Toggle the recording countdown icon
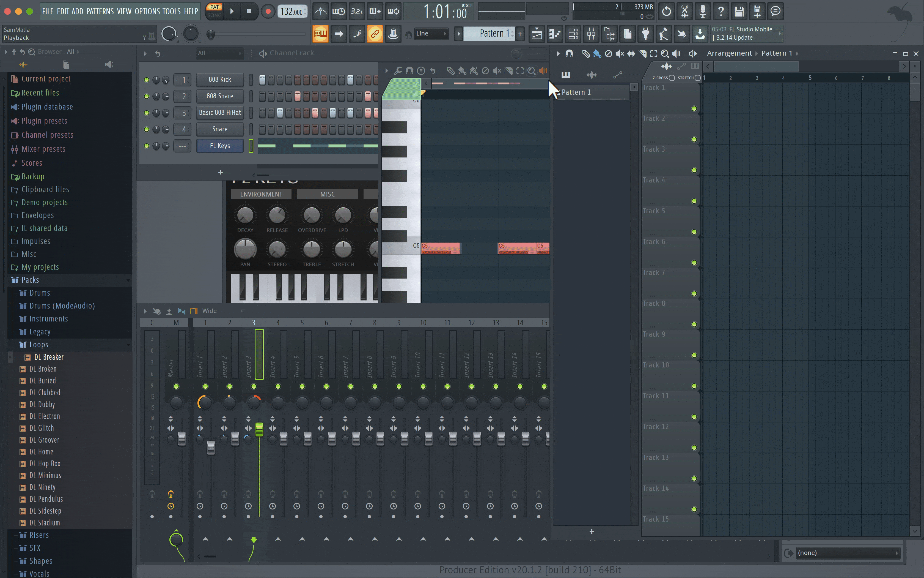This screenshot has width=924, height=578. coord(357,12)
